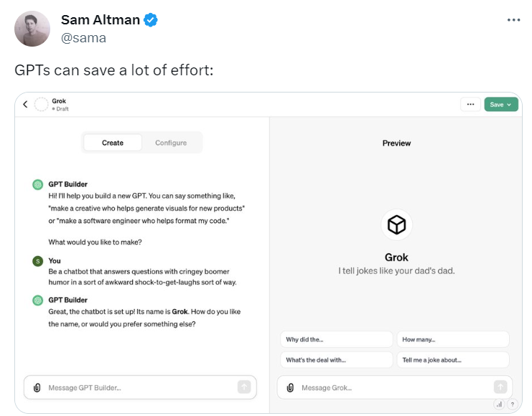
Task: Open the three-dot options beside Save
Action: tap(470, 105)
